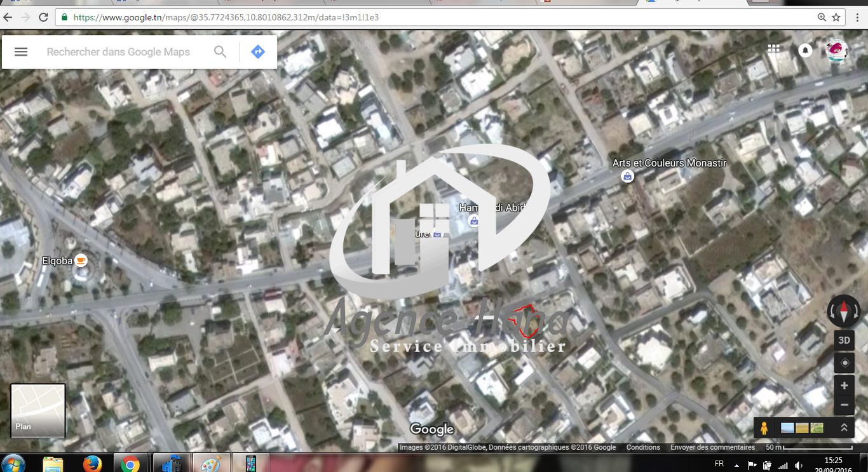Image resolution: width=868 pixels, height=472 pixels.
Task: Open the notifications bell
Action: 805,50
